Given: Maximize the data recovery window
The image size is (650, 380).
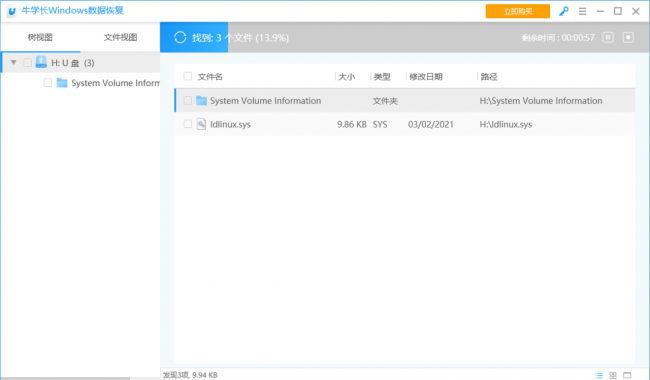Looking at the screenshot, I should 618,11.
